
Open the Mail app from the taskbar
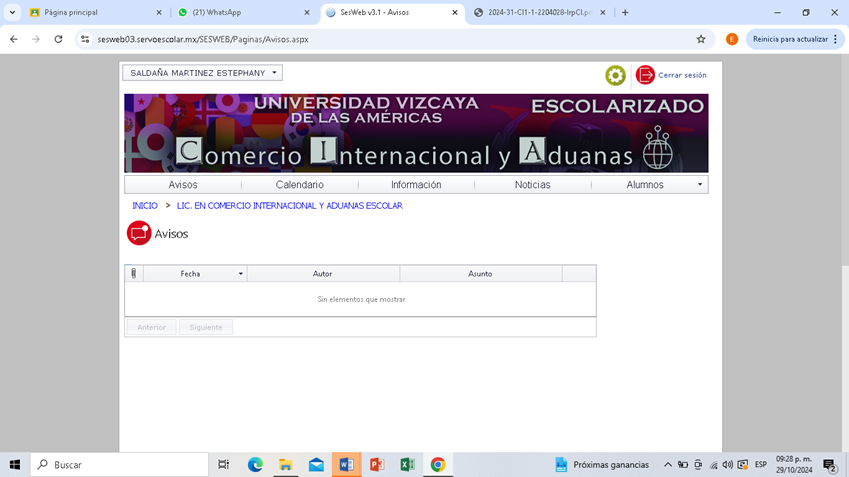pyautogui.click(x=316, y=465)
